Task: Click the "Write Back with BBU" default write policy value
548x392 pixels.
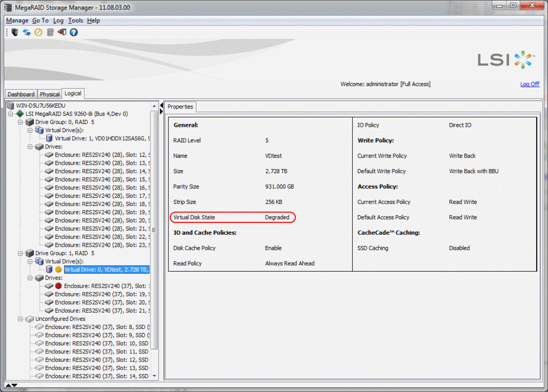Action: pyautogui.click(x=474, y=171)
